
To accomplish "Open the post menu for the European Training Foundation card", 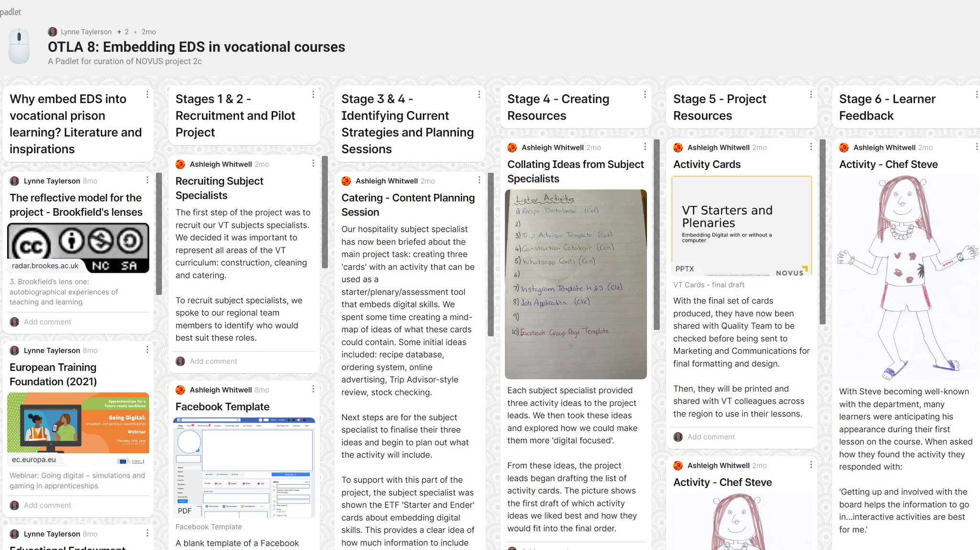I will coord(147,350).
